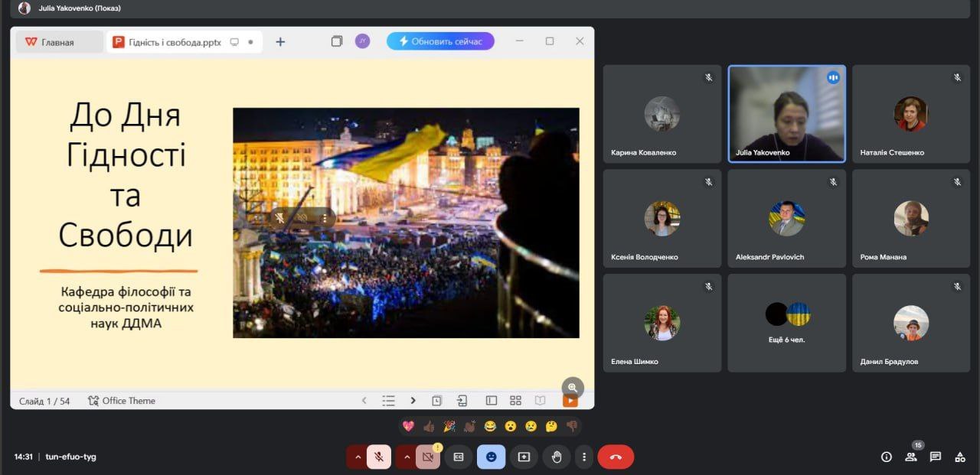Viewport: 980px width, 475px height.
Task: Toggle the muted microphone button
Action: pyautogui.click(x=378, y=457)
